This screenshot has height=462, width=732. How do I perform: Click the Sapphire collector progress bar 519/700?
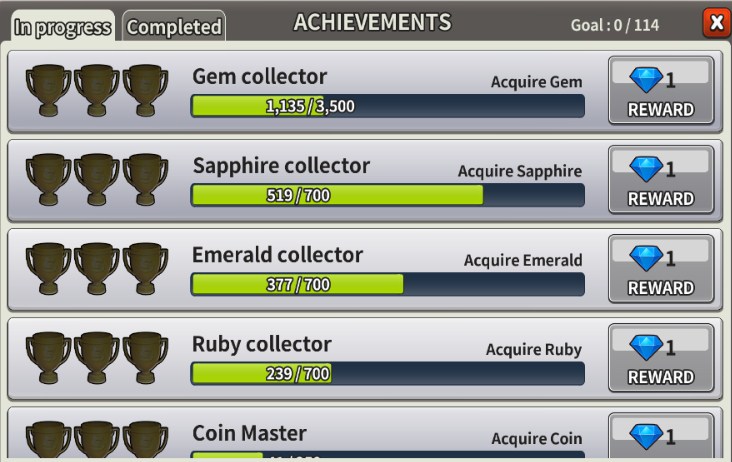point(387,195)
